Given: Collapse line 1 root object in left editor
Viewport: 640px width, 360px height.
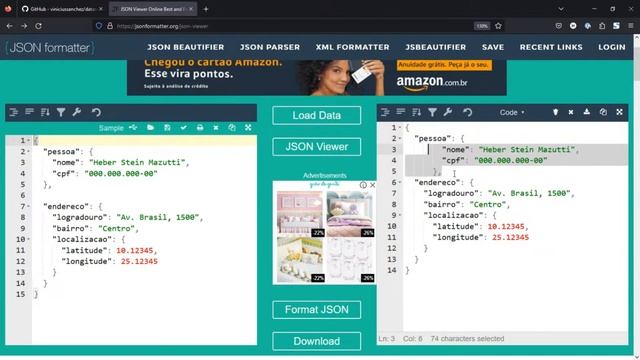Looking at the screenshot, I should pyautogui.click(x=29, y=141).
